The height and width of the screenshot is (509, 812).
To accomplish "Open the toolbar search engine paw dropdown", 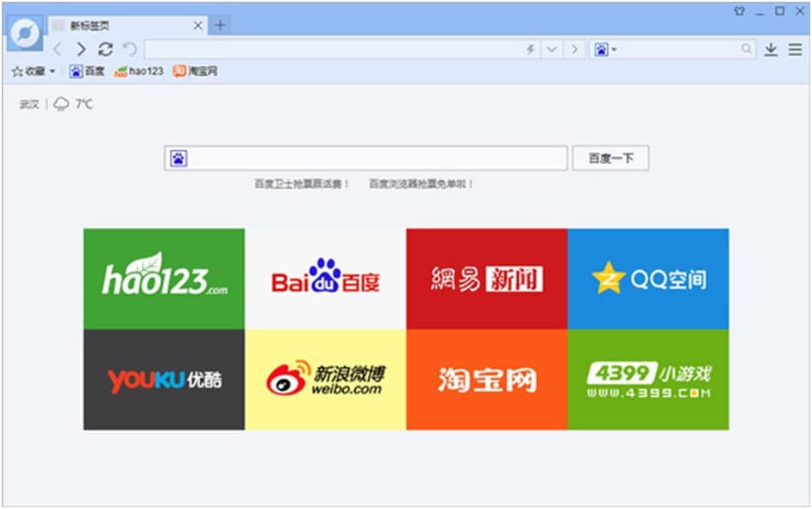I will (x=605, y=50).
